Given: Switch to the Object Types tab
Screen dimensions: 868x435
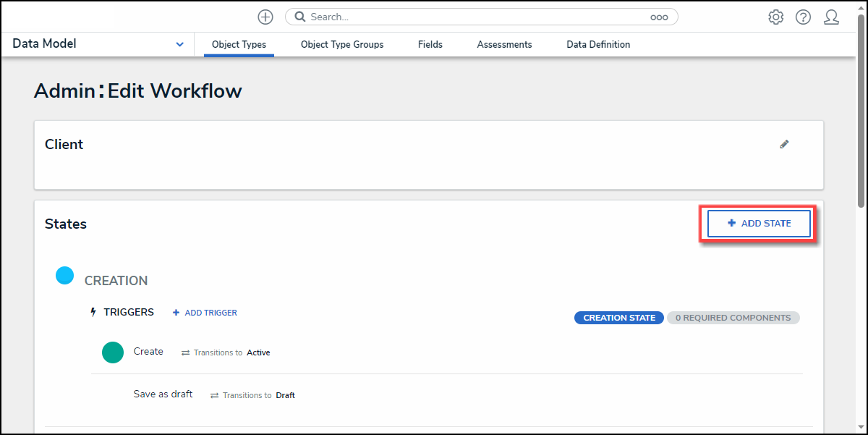Looking at the screenshot, I should [x=239, y=44].
